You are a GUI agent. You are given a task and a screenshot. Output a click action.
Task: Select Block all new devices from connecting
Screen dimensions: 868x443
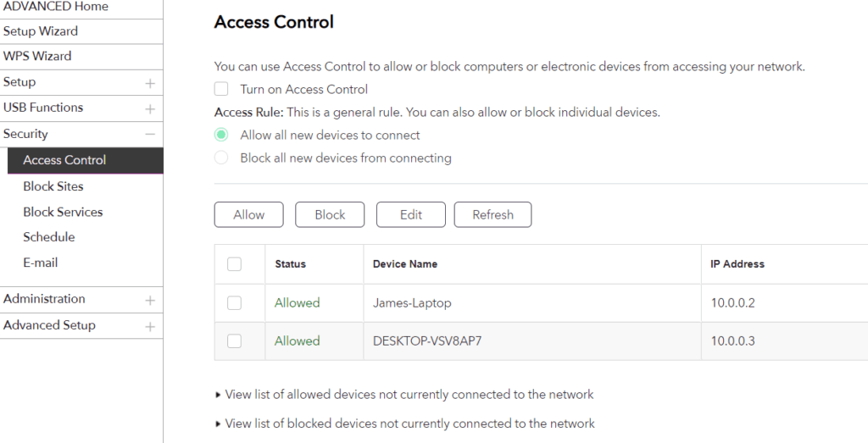(x=221, y=158)
